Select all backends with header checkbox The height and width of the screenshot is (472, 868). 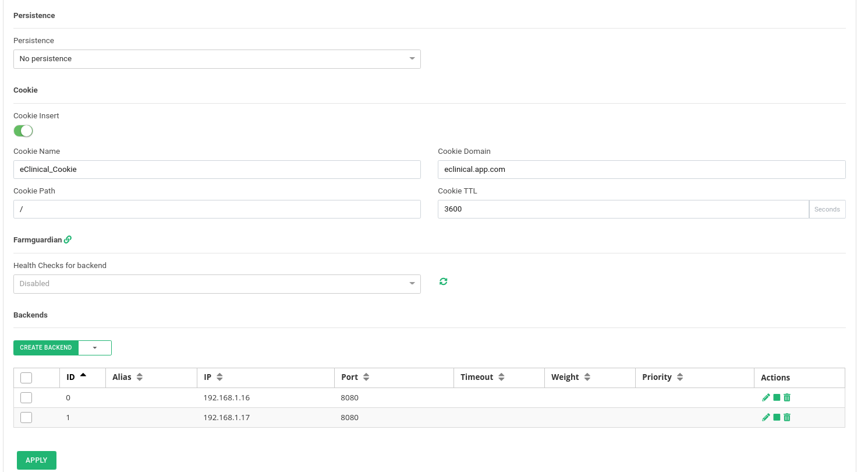click(x=26, y=378)
